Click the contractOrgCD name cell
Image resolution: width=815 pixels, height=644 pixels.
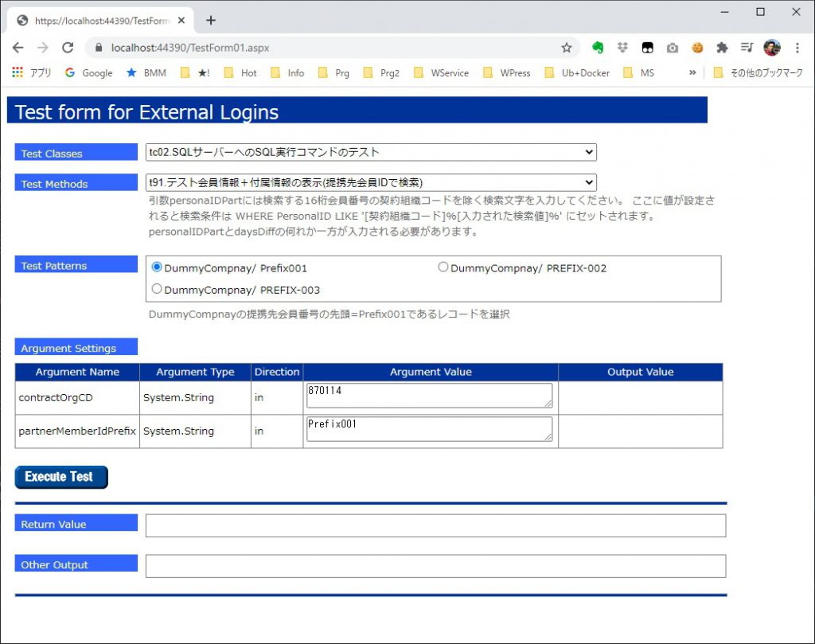pyautogui.click(x=77, y=398)
